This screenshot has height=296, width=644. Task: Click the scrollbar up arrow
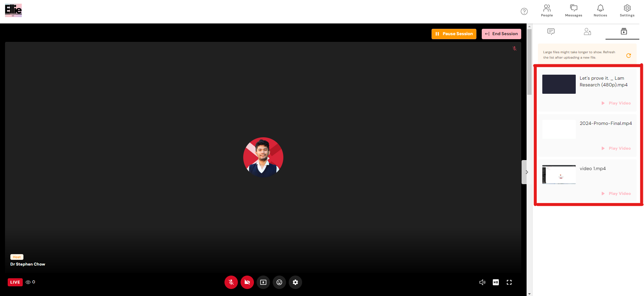point(529,26)
